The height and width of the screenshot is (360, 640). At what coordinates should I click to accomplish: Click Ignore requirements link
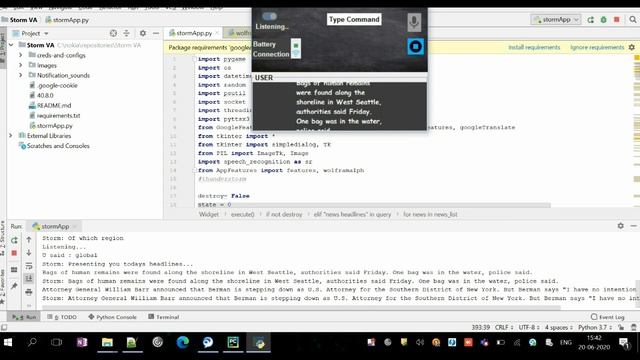(x=597, y=47)
